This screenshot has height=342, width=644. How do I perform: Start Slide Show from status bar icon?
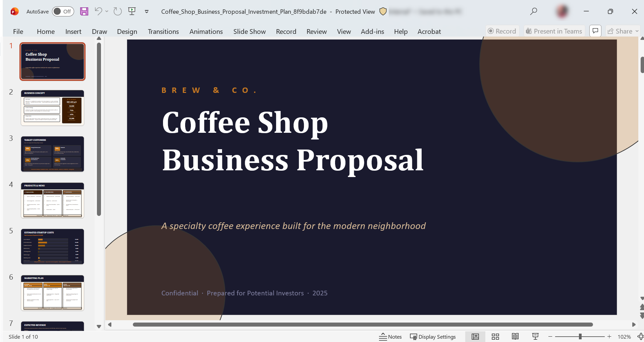point(536,337)
